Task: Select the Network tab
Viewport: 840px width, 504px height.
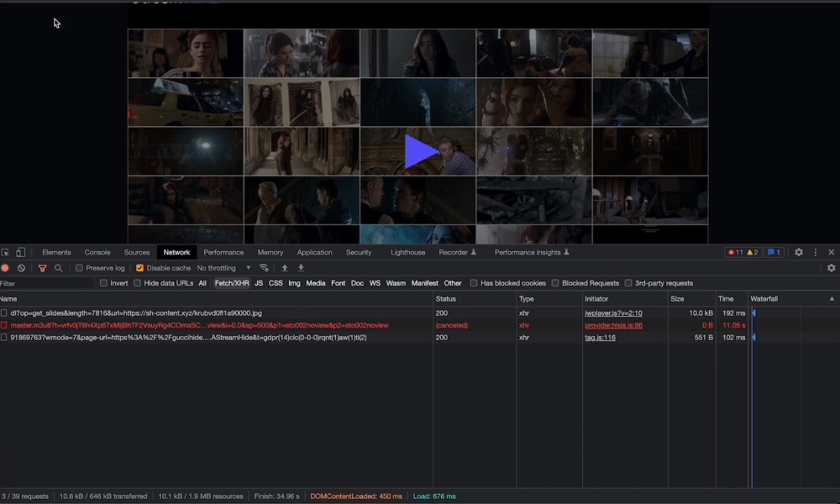Action: click(x=176, y=252)
